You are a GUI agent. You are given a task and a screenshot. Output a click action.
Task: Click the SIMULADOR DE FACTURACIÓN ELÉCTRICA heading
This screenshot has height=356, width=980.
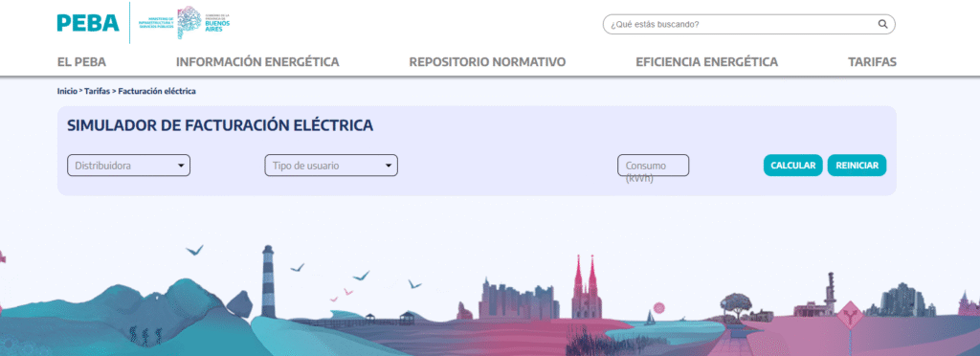tap(220, 125)
